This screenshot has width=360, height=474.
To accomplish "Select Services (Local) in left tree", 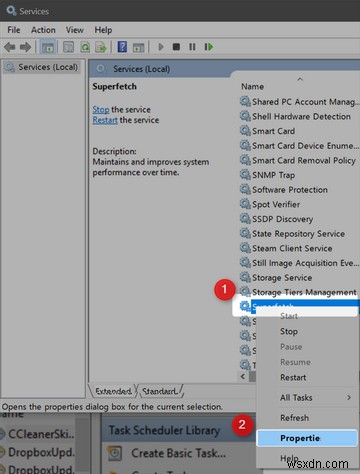I will coord(41,67).
